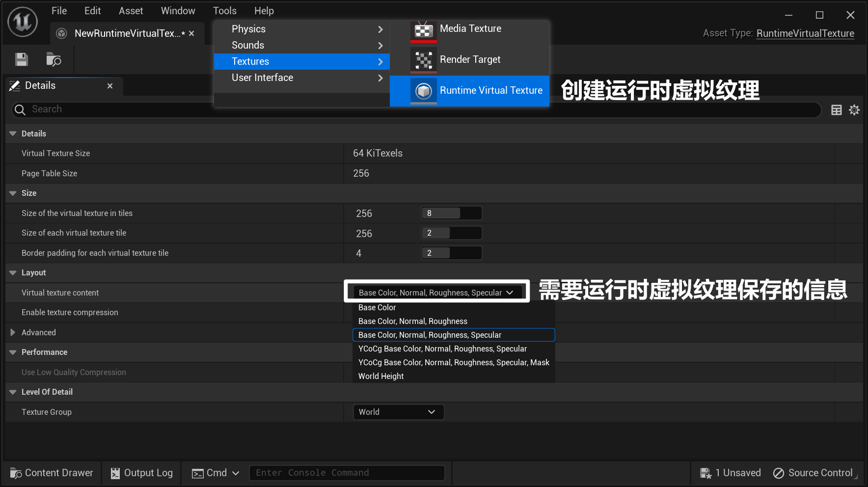
Task: Open property matrix table view icon
Action: pos(837,110)
